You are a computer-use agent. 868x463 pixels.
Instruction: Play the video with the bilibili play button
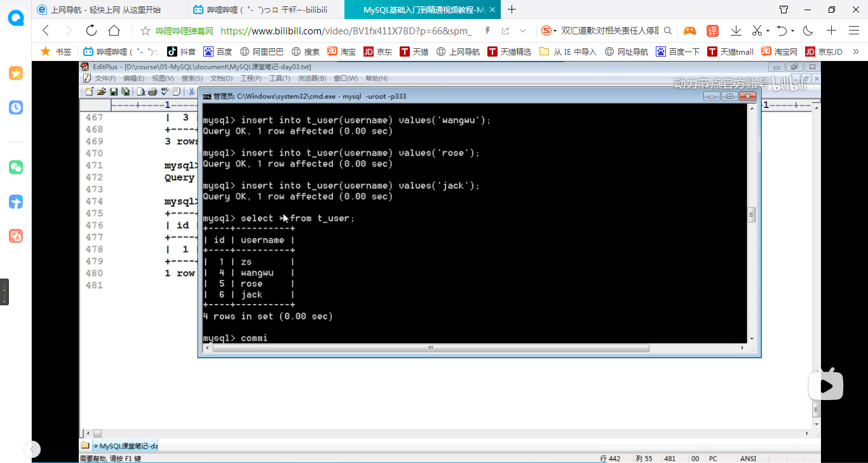[826, 385]
